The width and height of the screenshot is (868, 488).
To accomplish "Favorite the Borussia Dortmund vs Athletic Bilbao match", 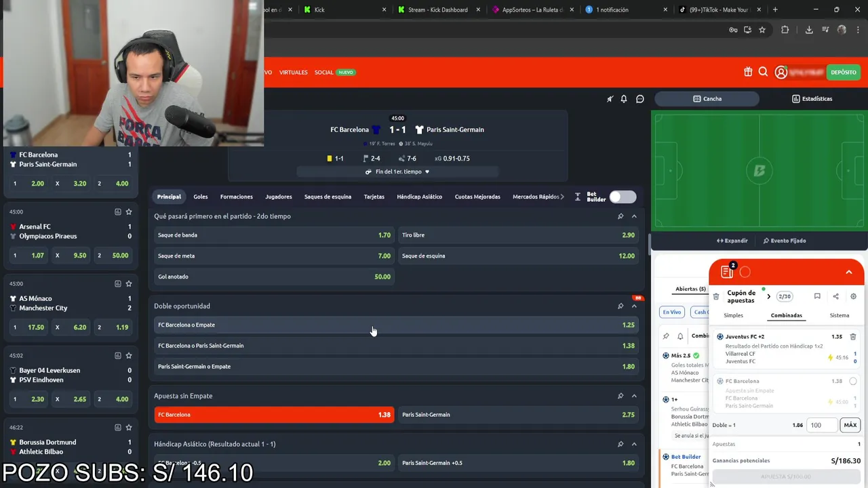I will [129, 427].
